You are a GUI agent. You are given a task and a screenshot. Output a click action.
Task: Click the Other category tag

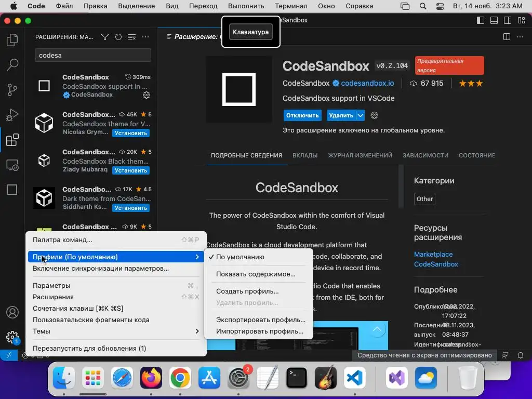[424, 199]
